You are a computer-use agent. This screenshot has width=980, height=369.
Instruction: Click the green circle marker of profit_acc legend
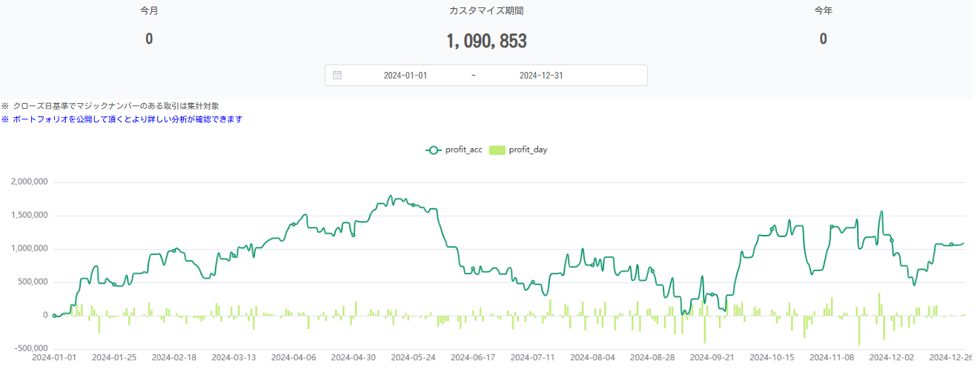coord(434,150)
